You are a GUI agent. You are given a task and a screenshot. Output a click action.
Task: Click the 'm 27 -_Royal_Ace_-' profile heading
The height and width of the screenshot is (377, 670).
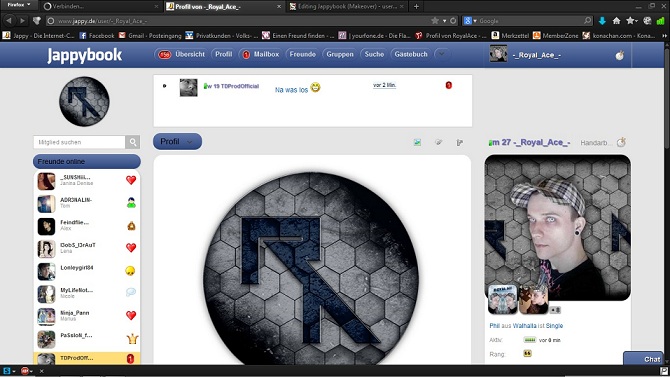click(x=529, y=142)
